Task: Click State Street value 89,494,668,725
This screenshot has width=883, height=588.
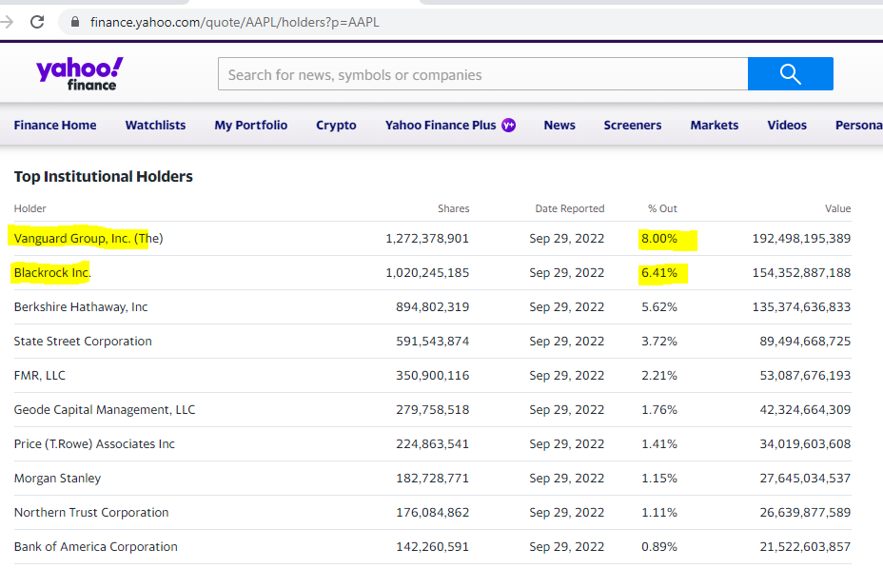Action: pyautogui.click(x=805, y=342)
